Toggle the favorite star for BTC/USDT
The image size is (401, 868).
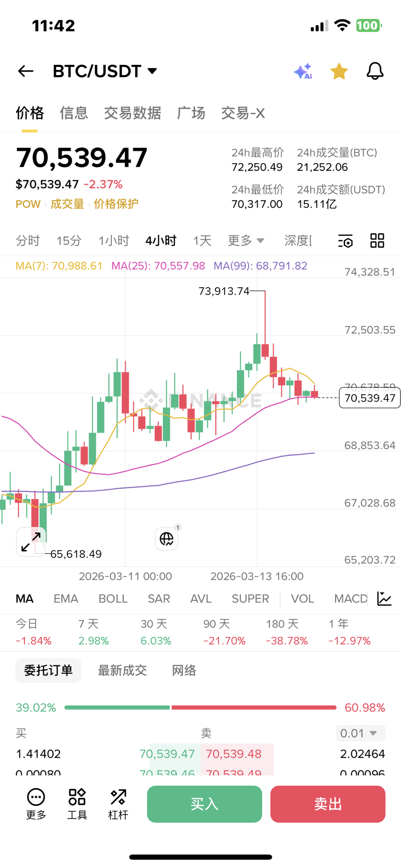point(339,71)
